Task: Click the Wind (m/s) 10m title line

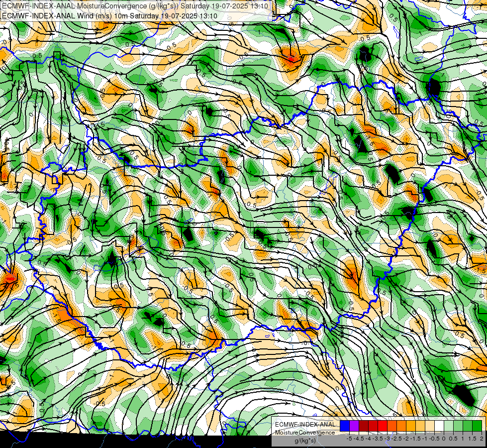Action: point(109,15)
